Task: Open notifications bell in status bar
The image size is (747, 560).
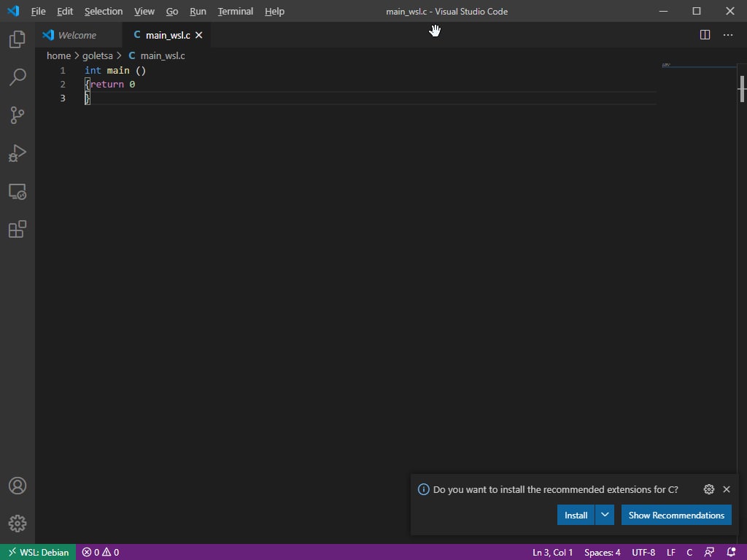Action: (x=732, y=553)
